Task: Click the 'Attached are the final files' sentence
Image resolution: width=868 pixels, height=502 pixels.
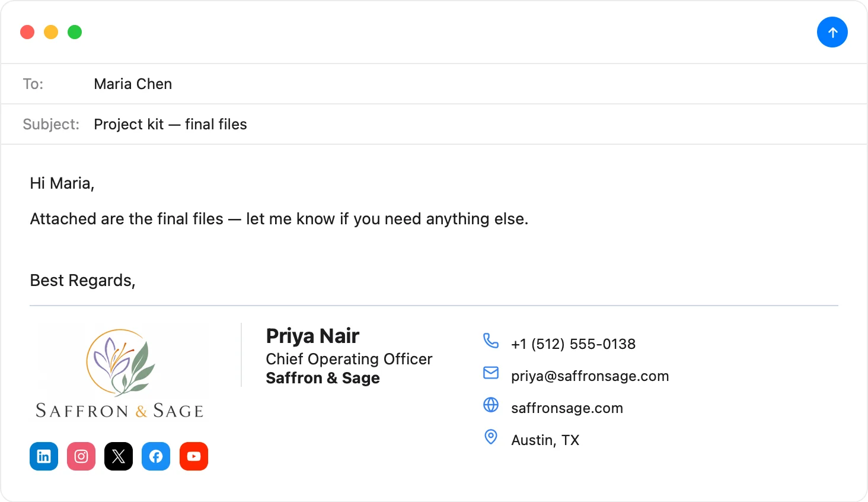Action: [x=279, y=219]
